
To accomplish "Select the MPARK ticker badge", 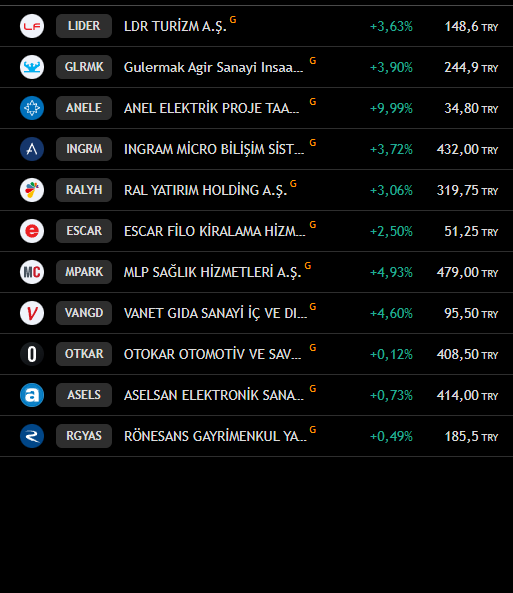I will click(84, 272).
